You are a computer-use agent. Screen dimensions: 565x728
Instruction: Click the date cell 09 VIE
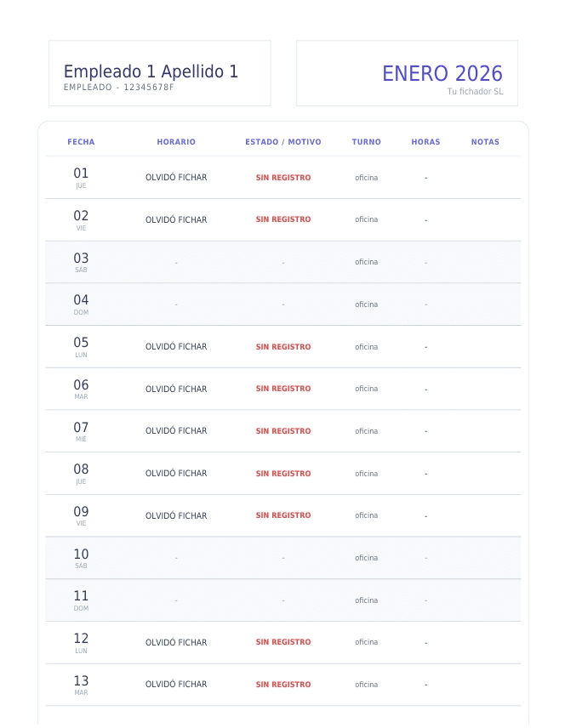81,515
